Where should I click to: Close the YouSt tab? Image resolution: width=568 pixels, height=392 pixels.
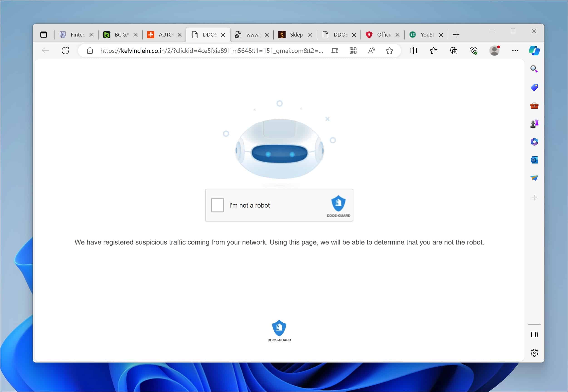pyautogui.click(x=441, y=35)
